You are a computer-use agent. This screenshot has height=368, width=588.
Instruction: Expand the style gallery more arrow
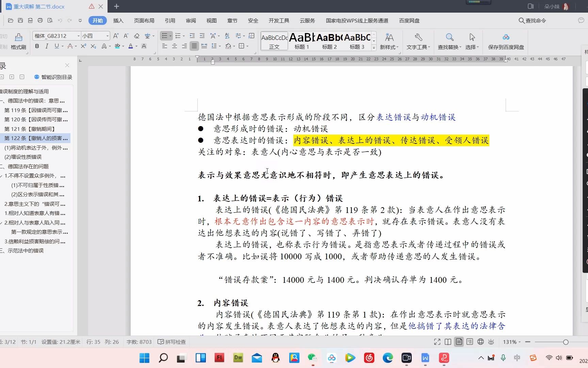pyautogui.click(x=374, y=48)
